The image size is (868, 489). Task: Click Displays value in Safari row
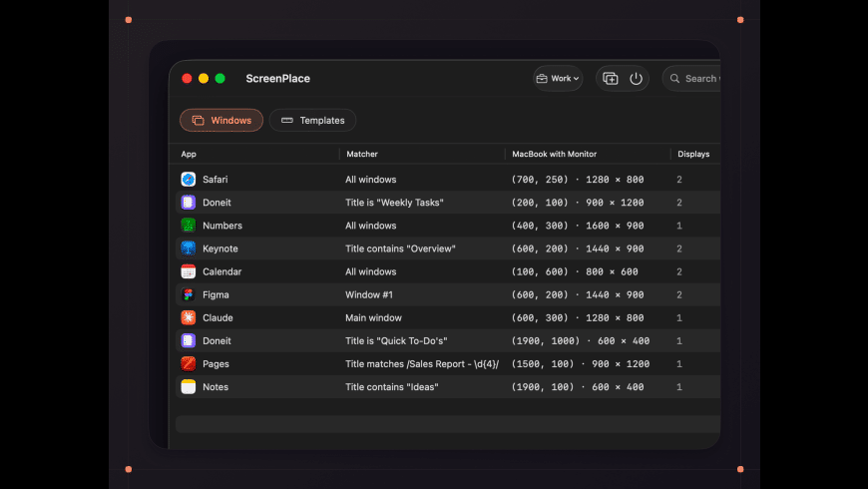[679, 180]
